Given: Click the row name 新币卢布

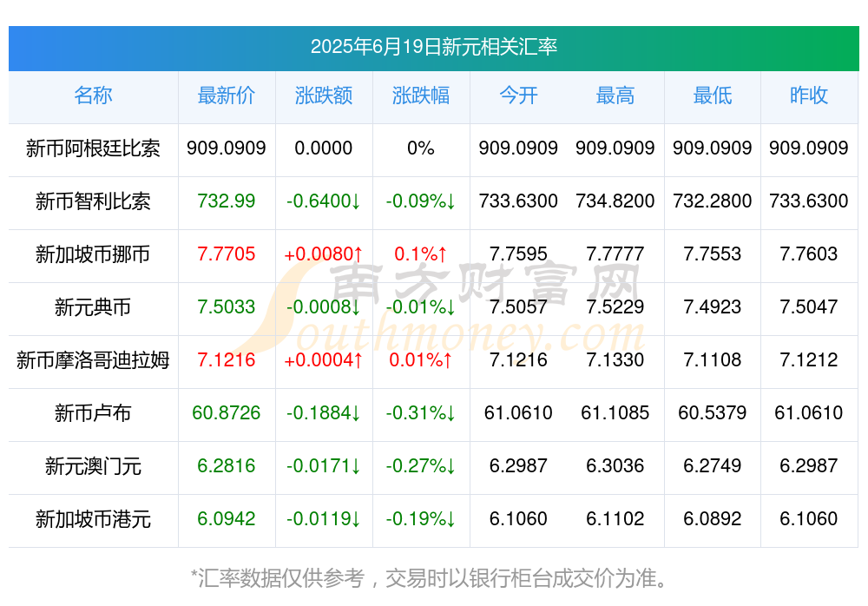Looking at the screenshot, I should point(93,413).
